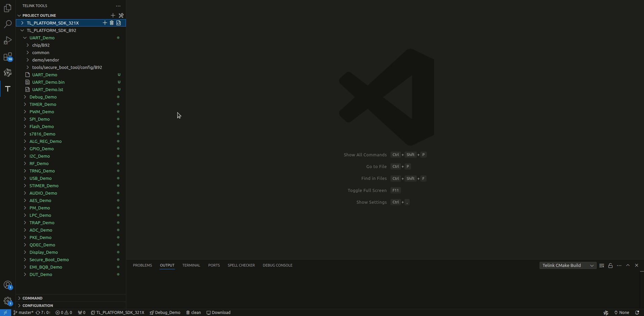Collapse the PROJECT OUTLINE section

tap(19, 15)
